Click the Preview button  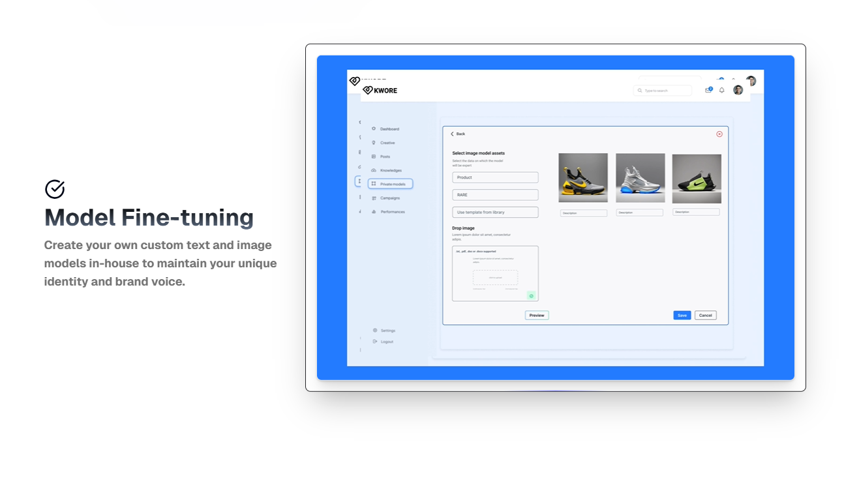pos(537,315)
